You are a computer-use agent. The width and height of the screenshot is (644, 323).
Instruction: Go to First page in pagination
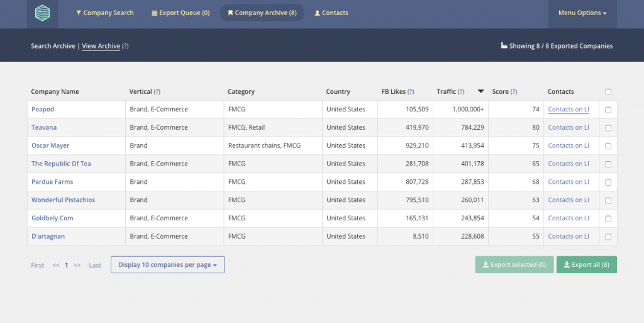pyautogui.click(x=37, y=265)
